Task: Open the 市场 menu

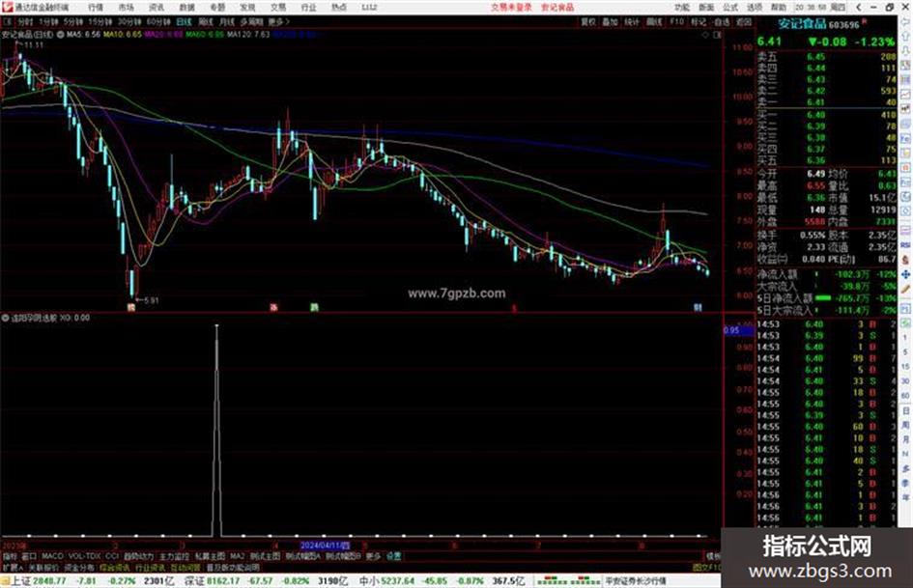Action: 127,8
